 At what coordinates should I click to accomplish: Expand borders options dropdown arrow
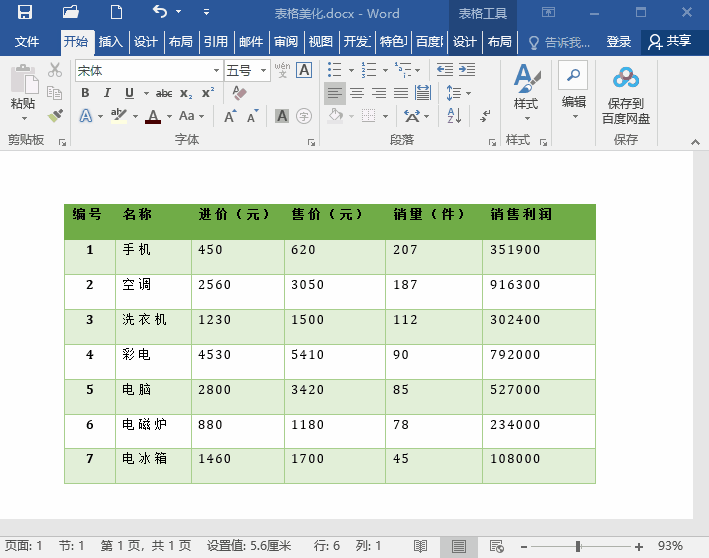[385, 116]
